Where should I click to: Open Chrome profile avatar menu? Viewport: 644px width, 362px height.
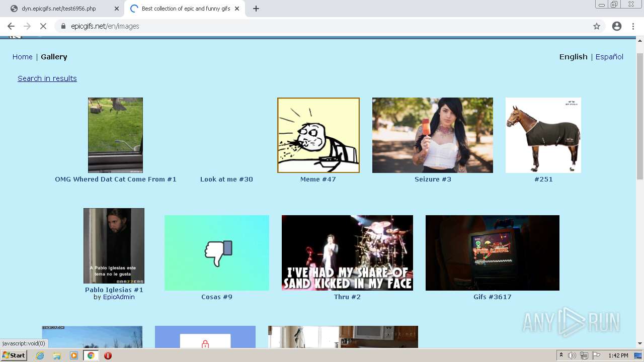[x=617, y=26]
